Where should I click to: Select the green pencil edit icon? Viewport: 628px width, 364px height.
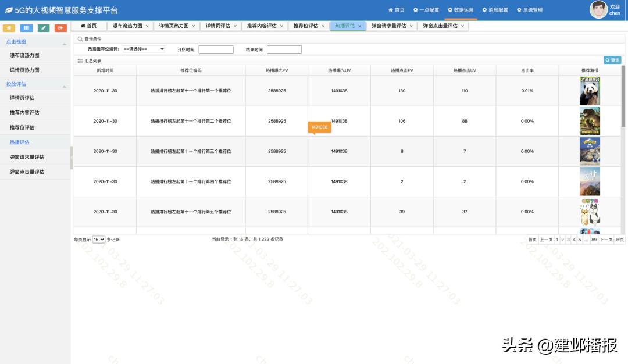click(42, 27)
